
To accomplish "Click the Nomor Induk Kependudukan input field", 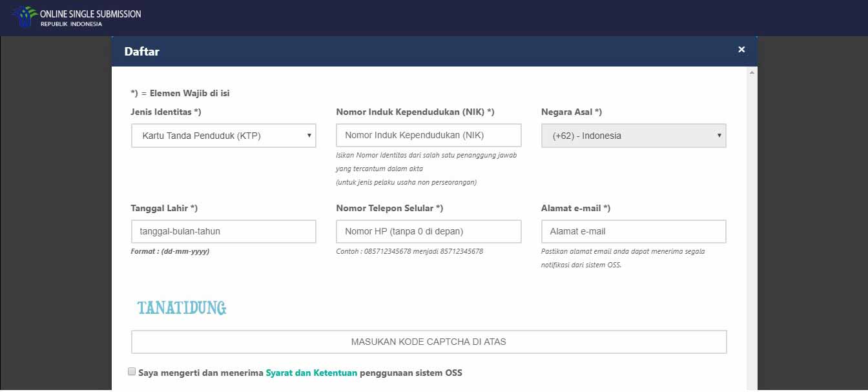I will [428, 135].
